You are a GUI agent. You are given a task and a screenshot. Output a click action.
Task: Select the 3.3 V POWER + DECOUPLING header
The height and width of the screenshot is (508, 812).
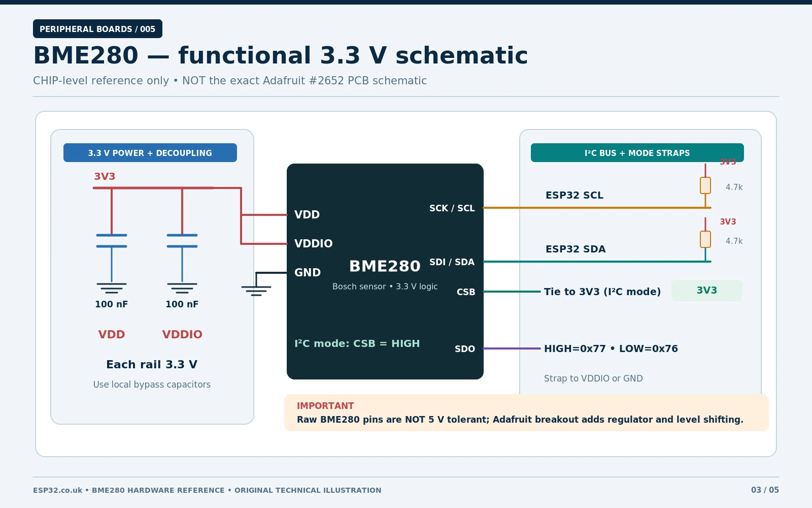pyautogui.click(x=150, y=153)
